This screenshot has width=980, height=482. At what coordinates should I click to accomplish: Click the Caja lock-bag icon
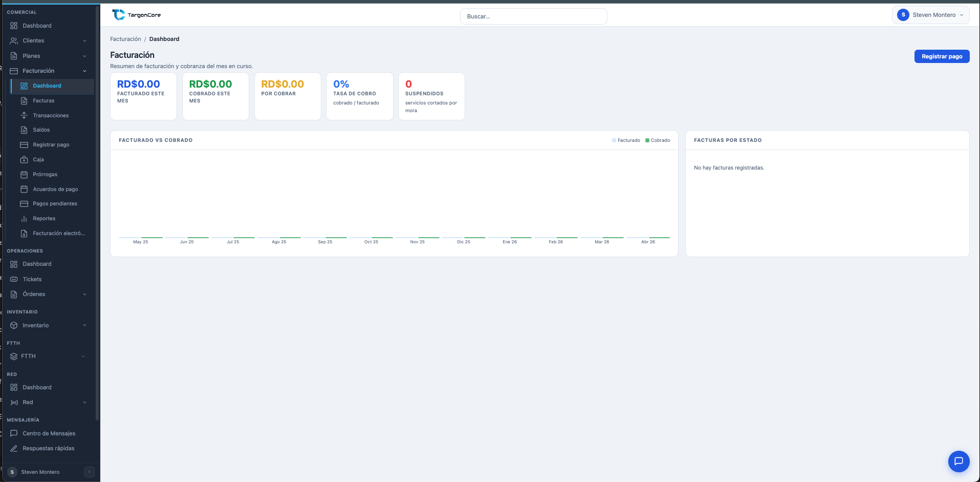click(x=24, y=159)
